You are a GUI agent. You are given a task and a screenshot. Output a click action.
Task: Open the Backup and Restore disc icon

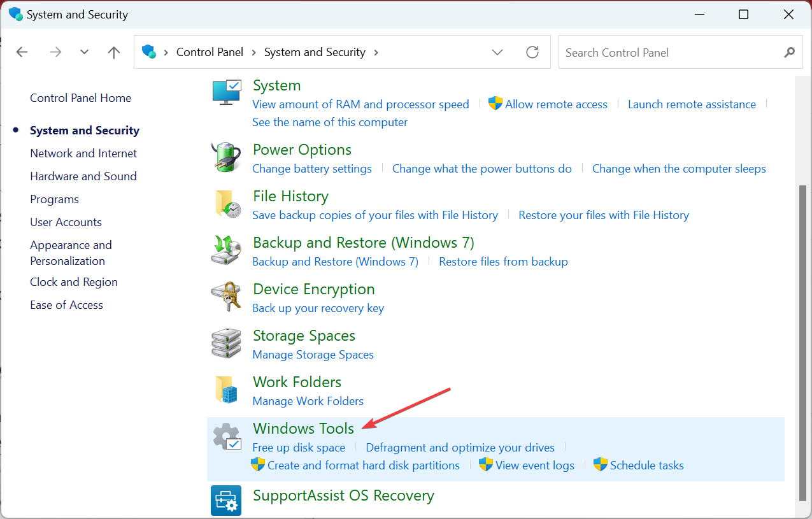tap(226, 250)
